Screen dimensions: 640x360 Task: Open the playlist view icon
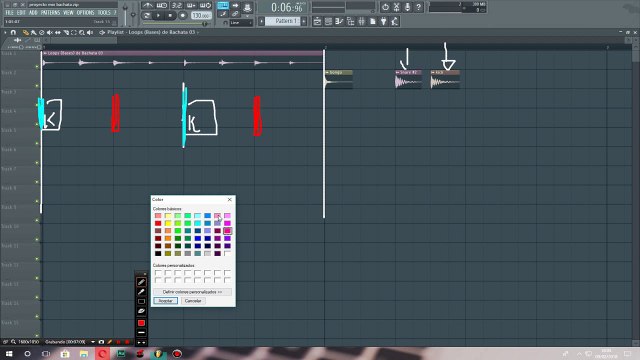tap(317, 21)
